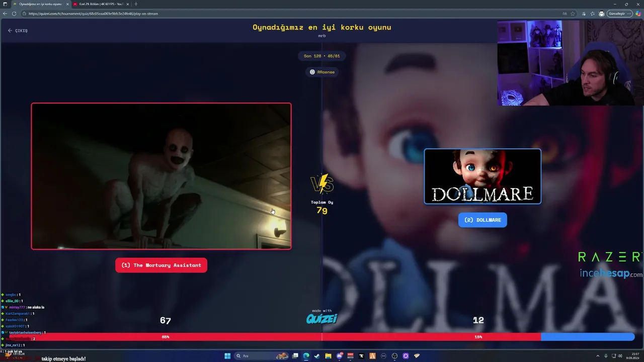Click the ÇIKIŞ exit link
The image size is (644, 362).
coord(18,31)
